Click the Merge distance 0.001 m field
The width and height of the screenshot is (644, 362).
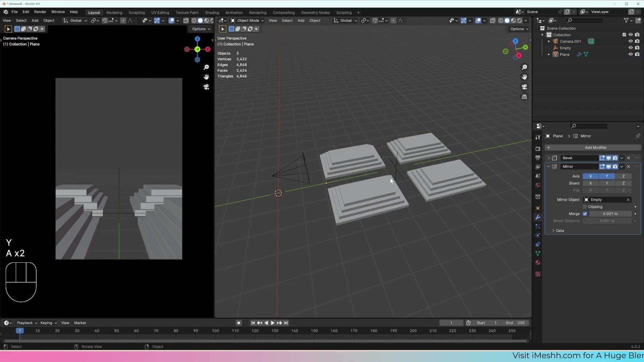pyautogui.click(x=610, y=214)
